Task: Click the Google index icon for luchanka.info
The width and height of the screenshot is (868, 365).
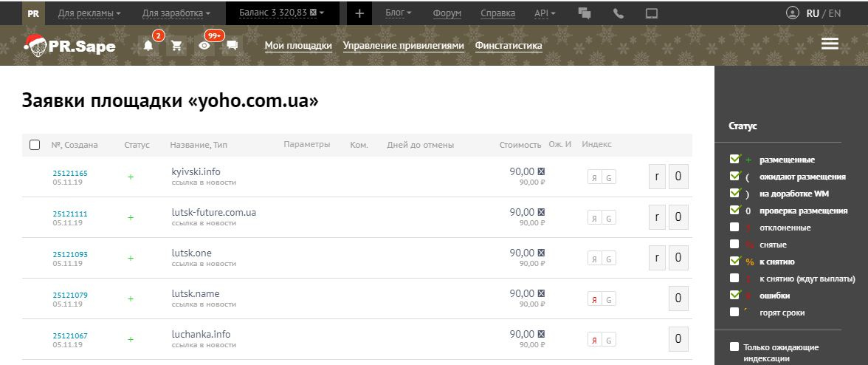Action: click(608, 340)
